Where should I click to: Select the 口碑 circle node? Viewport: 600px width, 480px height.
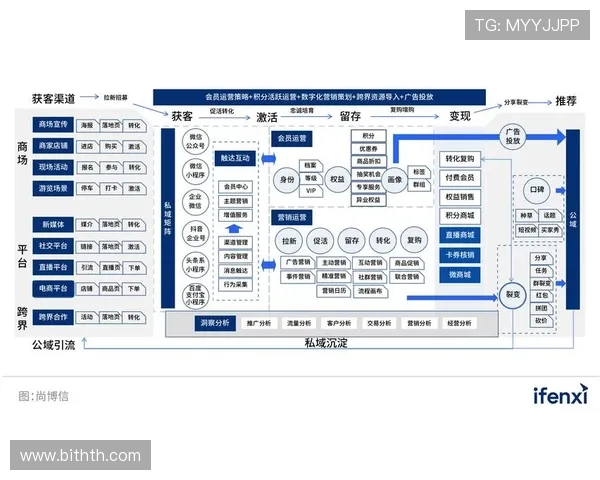point(535,188)
